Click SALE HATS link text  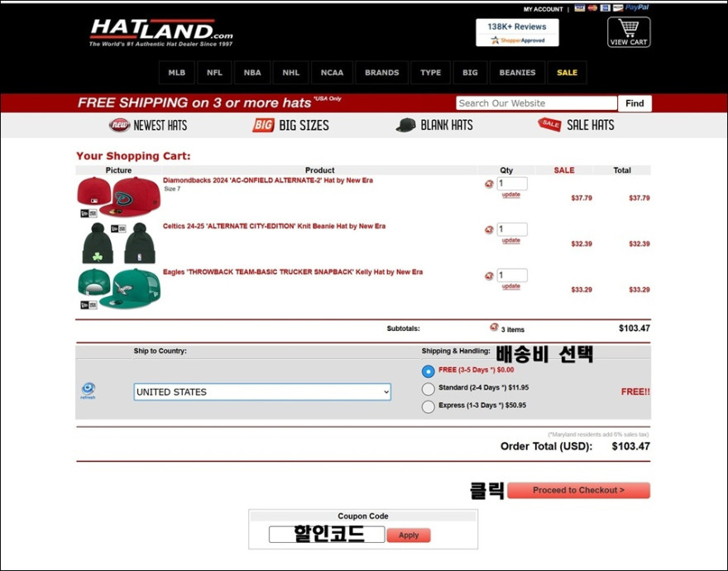(590, 125)
